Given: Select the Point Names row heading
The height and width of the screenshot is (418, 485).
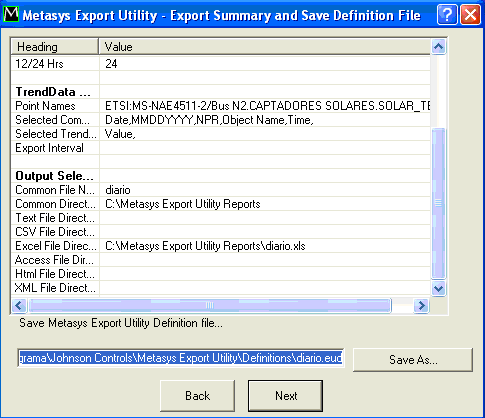Looking at the screenshot, I should (x=45, y=106).
